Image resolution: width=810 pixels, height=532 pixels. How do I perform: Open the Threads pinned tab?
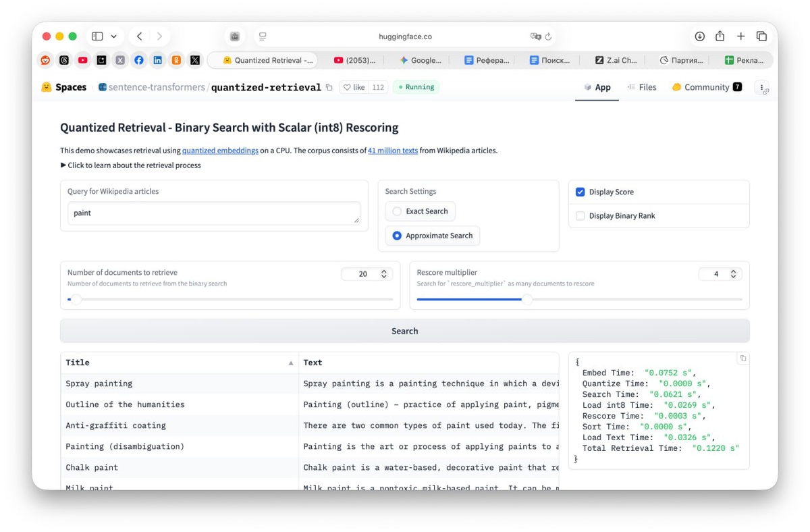[64, 60]
